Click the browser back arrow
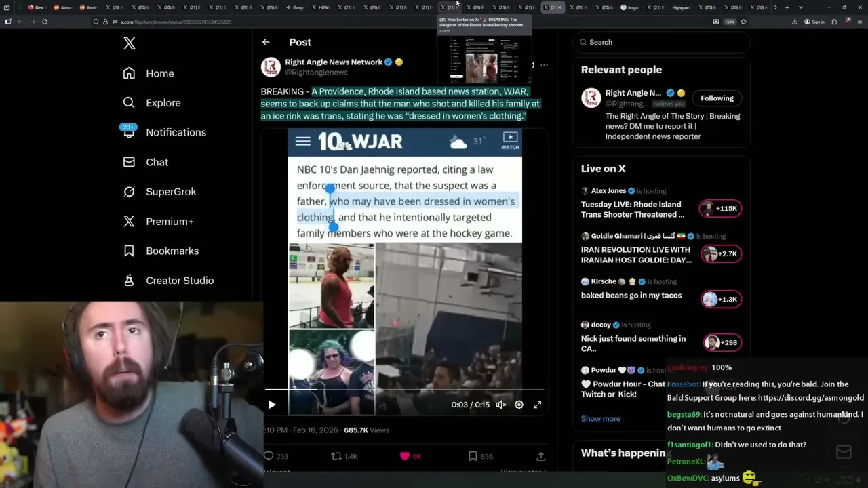This screenshot has height=488, width=868. pos(20,22)
